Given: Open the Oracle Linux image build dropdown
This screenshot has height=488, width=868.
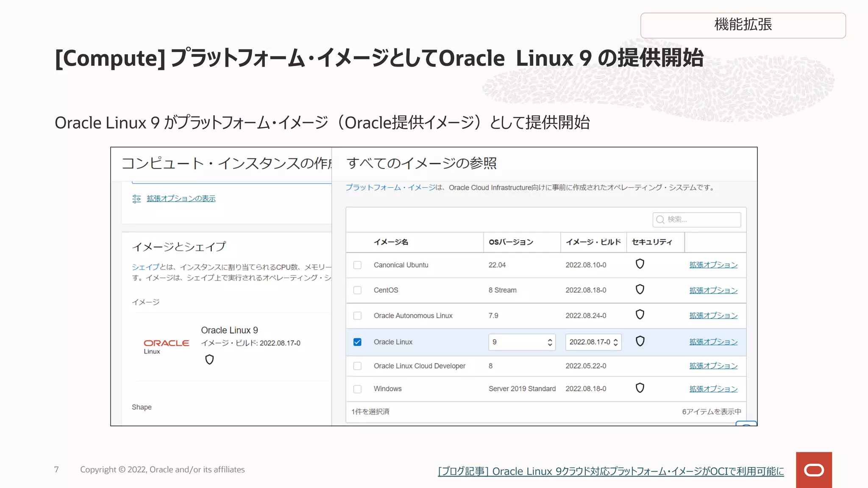Looking at the screenshot, I should tap(593, 342).
